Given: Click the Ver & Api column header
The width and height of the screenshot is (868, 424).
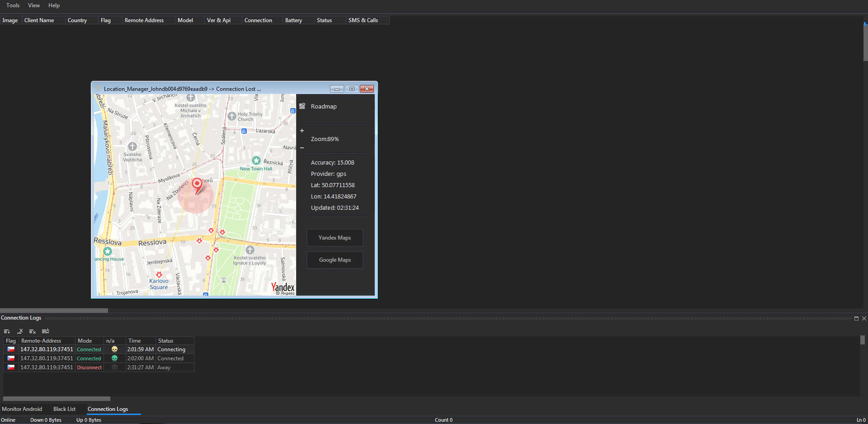Looking at the screenshot, I should [223, 20].
